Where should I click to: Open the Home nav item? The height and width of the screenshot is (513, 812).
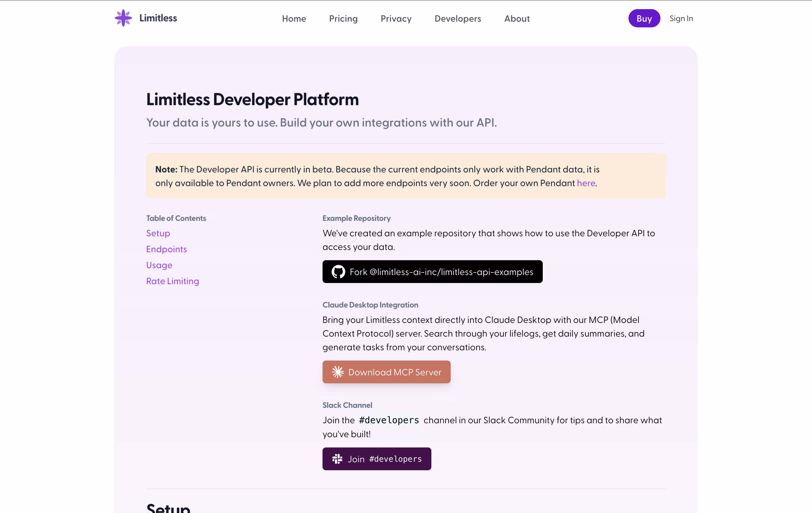(x=294, y=19)
